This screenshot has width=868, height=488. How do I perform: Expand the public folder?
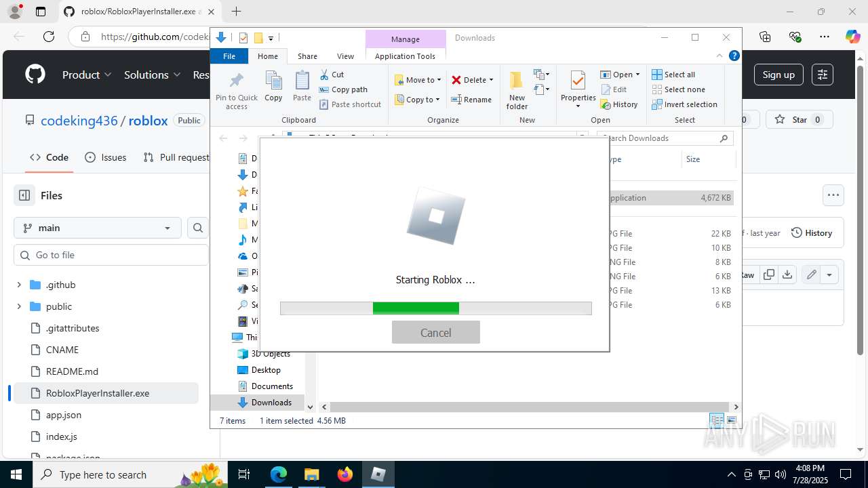point(19,306)
